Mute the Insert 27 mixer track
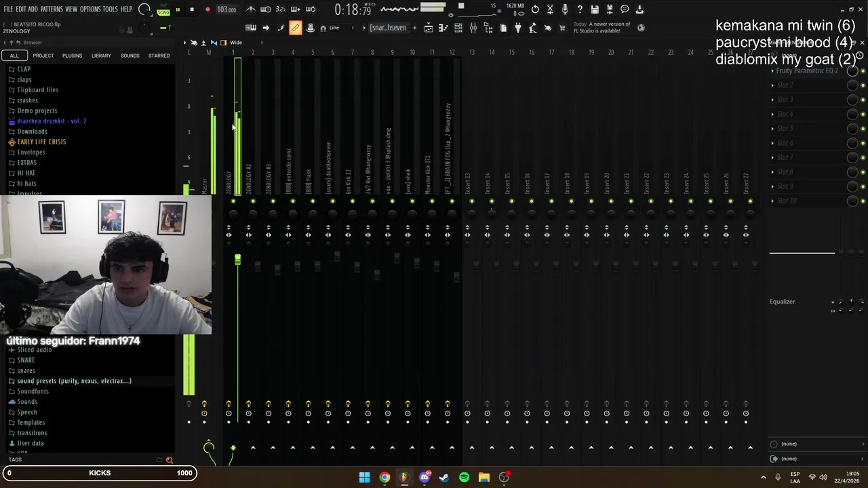This screenshot has width=868, height=488. pyautogui.click(x=750, y=201)
